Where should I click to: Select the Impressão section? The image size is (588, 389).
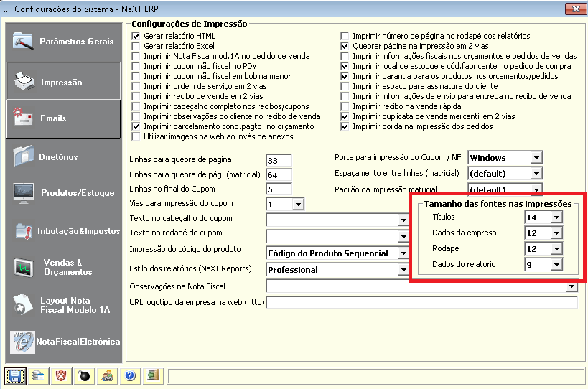[64, 81]
